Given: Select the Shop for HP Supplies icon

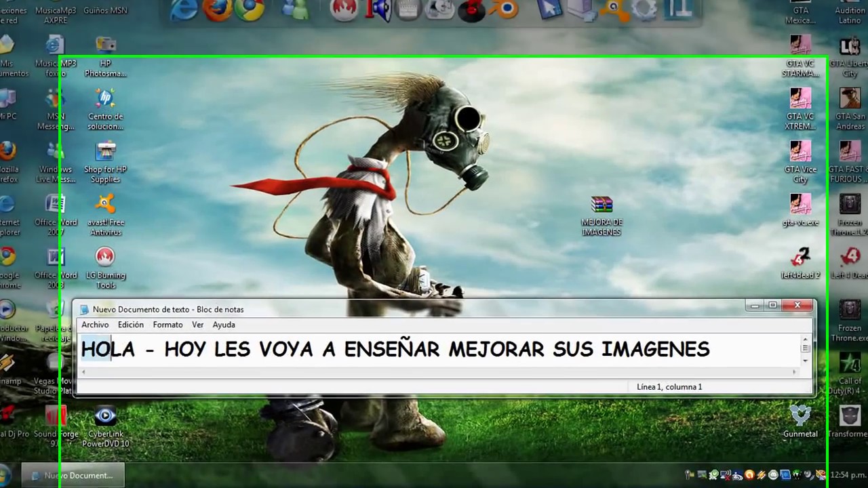Looking at the screenshot, I should click(x=106, y=163).
